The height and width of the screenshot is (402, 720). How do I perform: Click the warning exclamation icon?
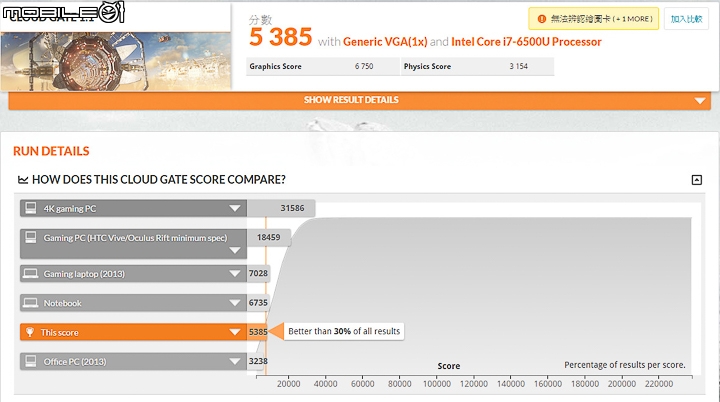[x=541, y=19]
